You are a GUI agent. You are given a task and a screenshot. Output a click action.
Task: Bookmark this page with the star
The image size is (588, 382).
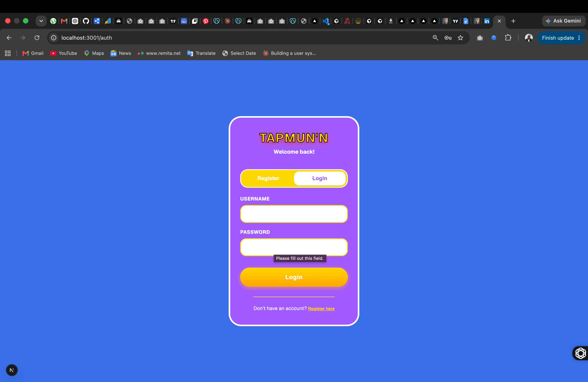tap(460, 38)
